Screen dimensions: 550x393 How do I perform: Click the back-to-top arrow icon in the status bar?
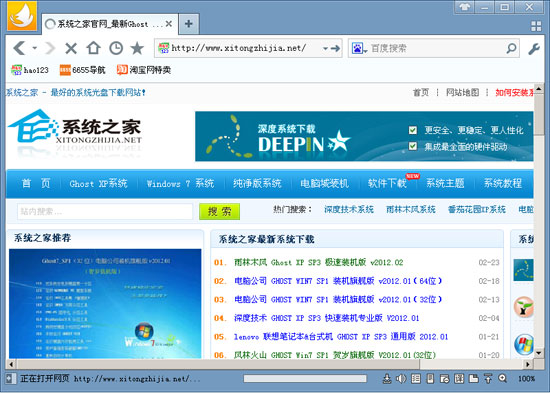(488, 378)
